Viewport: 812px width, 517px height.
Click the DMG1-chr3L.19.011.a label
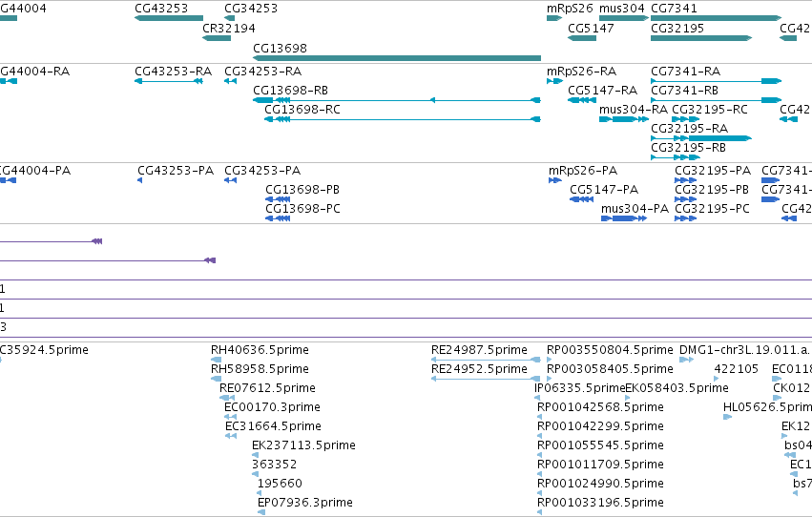click(x=745, y=350)
